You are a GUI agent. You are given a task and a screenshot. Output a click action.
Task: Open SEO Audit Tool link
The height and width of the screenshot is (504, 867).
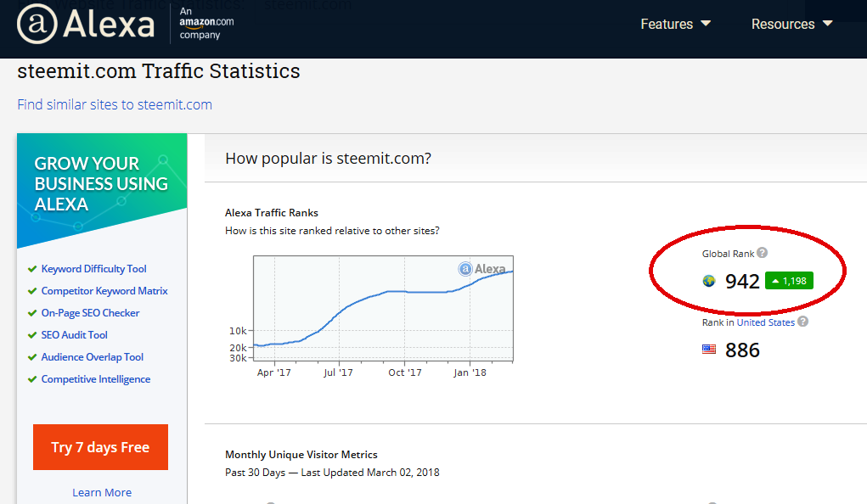pyautogui.click(x=74, y=335)
